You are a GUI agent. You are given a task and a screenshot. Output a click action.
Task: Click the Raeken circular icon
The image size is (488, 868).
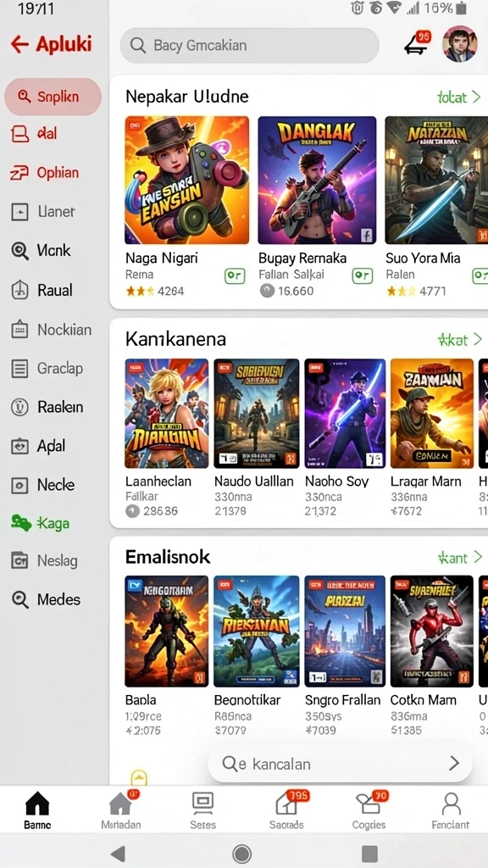[x=19, y=407]
